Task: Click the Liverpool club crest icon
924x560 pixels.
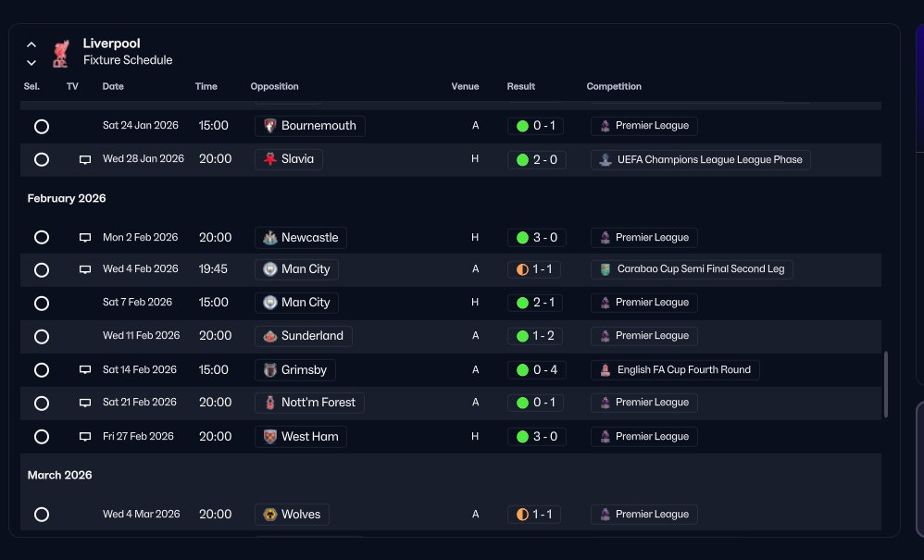Action: 61,54
